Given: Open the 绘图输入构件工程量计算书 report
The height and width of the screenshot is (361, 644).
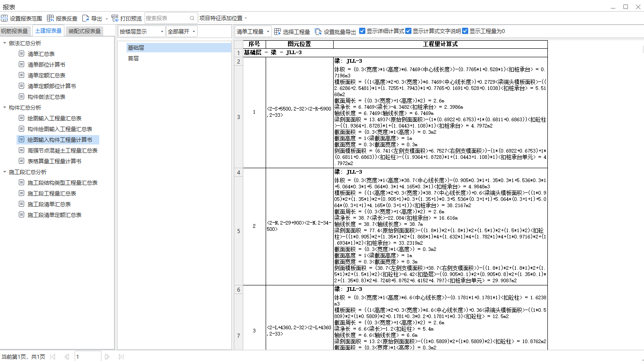Looking at the screenshot, I should click(60, 140).
